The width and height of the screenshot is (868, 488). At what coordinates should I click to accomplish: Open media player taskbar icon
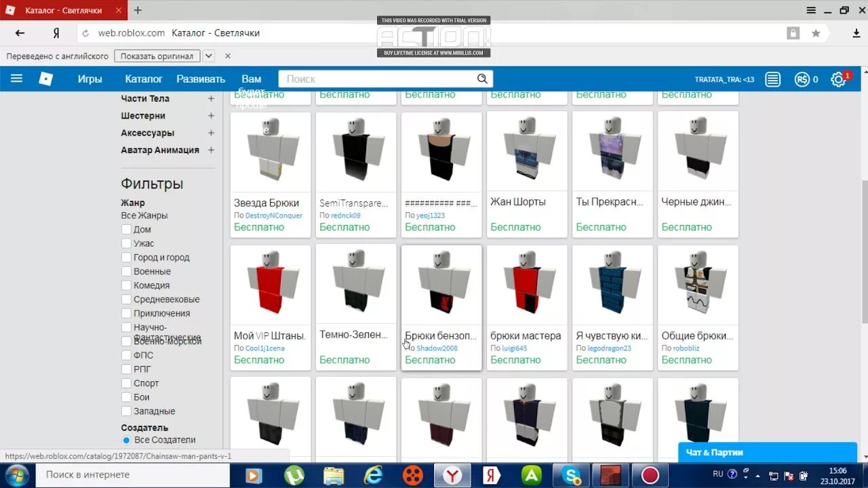click(254, 475)
